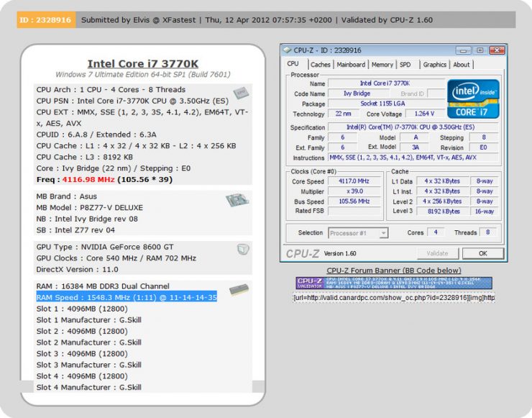
Task: Click the Slot 1 : 4096MB (12800) line
Action: (x=82, y=309)
